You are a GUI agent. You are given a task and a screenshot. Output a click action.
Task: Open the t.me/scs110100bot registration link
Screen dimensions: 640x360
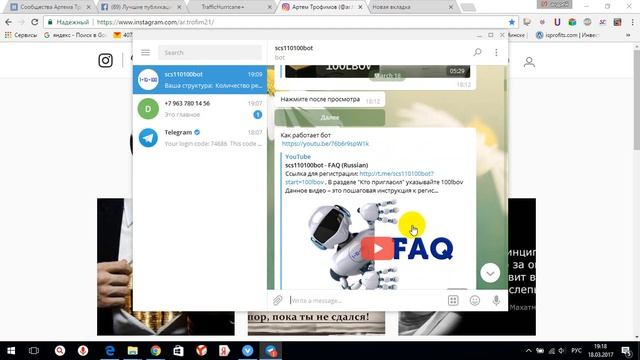(x=396, y=174)
